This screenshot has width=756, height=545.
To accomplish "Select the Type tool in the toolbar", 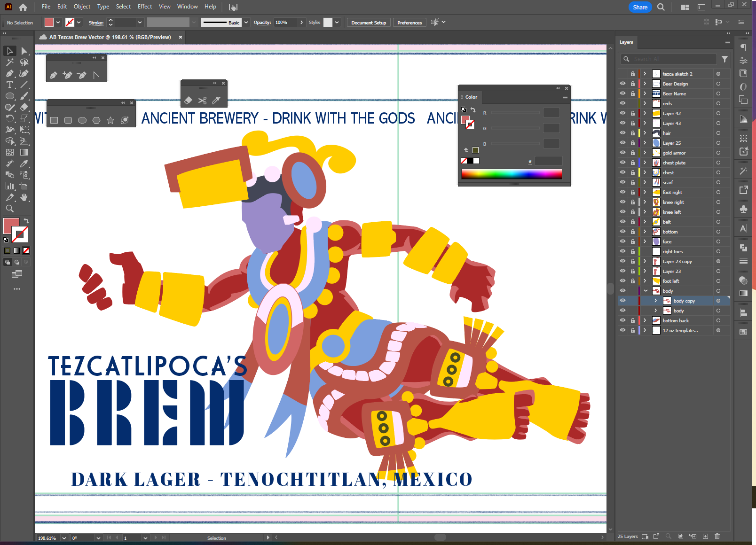I will tap(9, 85).
